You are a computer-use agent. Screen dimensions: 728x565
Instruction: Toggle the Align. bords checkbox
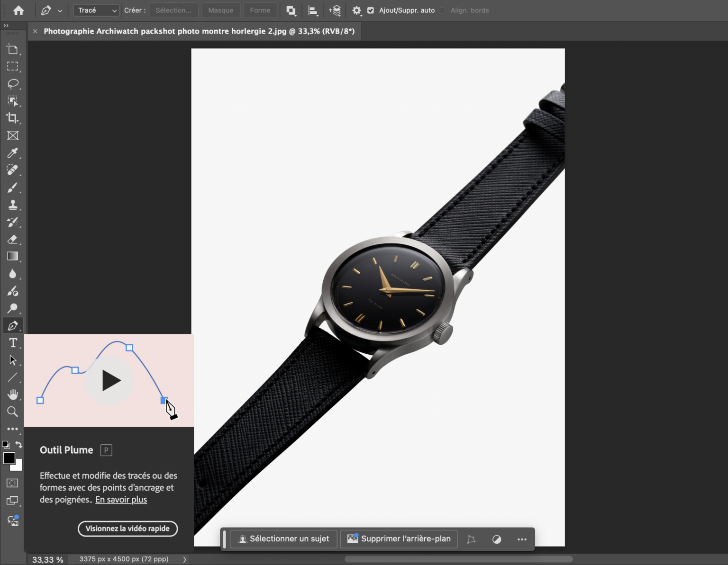tap(442, 10)
